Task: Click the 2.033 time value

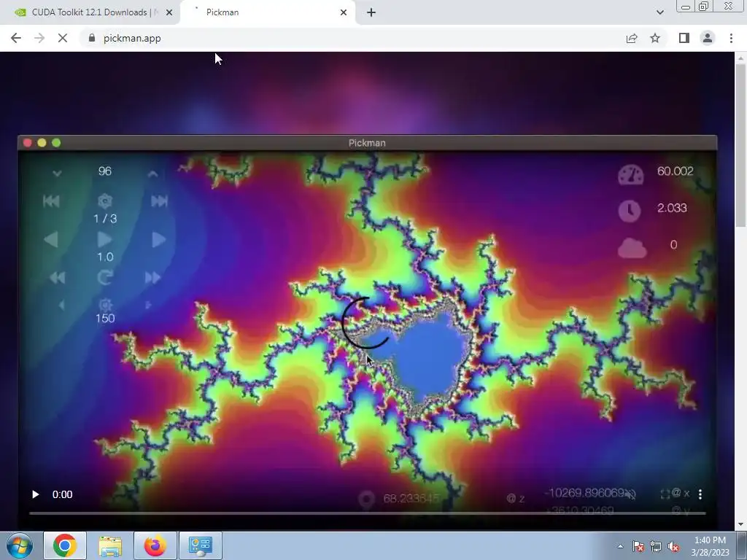Action: coord(672,208)
